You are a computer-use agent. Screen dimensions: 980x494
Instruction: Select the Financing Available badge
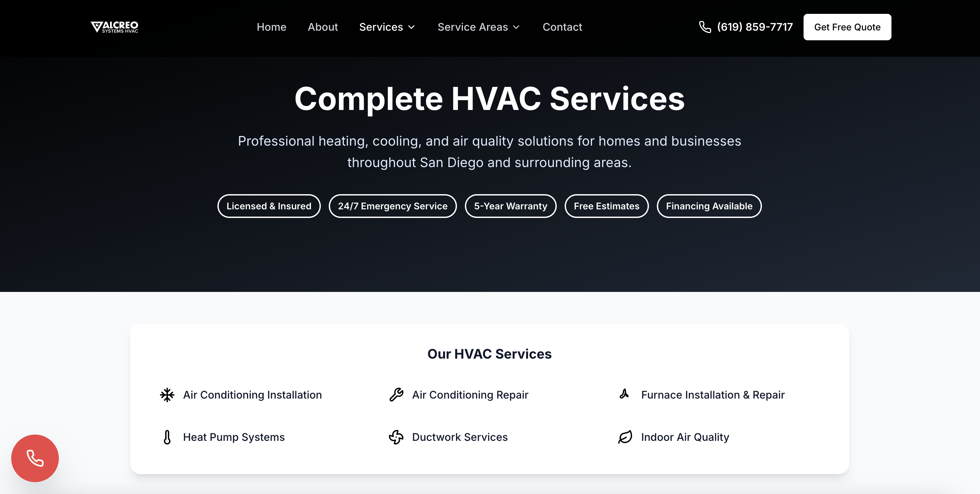click(709, 206)
